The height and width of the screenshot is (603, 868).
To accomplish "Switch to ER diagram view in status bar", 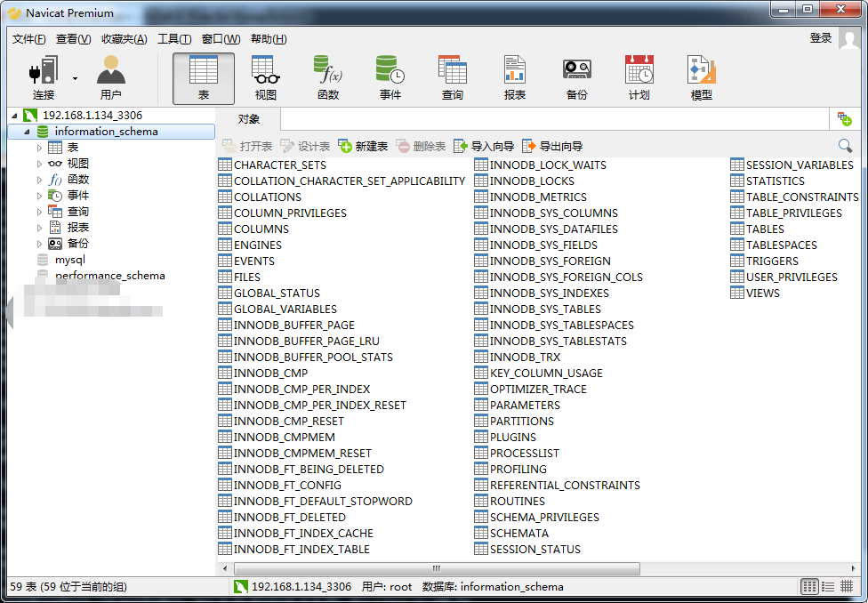I will tap(847, 587).
